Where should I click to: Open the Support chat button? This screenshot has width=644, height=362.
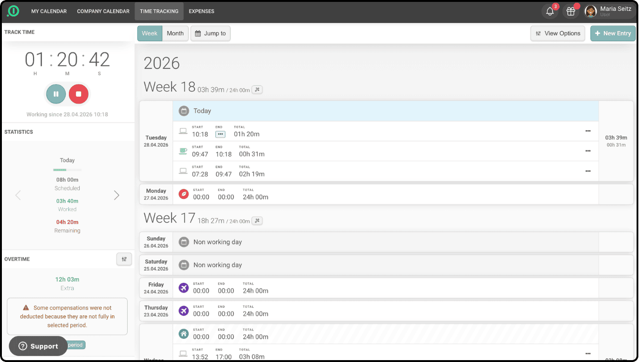(38, 346)
